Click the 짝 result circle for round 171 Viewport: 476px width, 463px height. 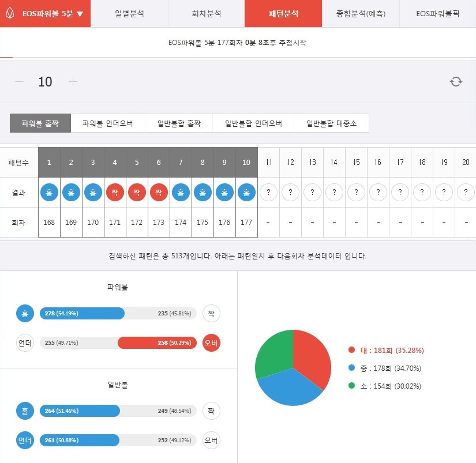coord(115,192)
